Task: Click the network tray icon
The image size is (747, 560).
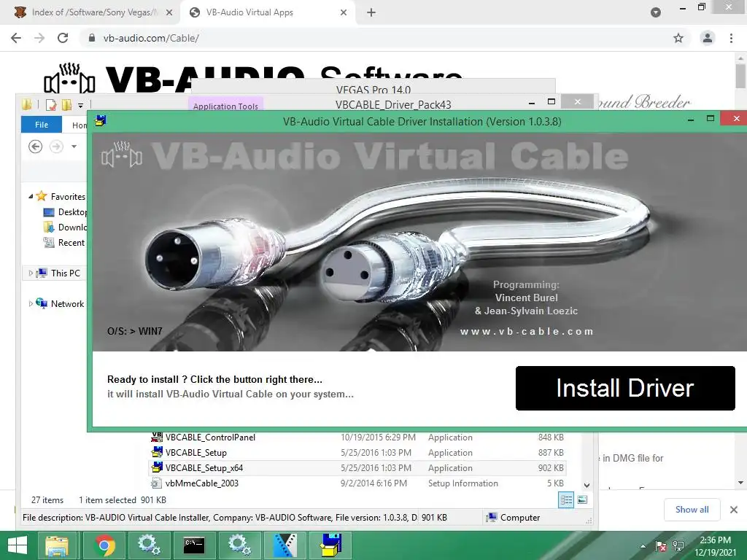Action: click(x=678, y=546)
